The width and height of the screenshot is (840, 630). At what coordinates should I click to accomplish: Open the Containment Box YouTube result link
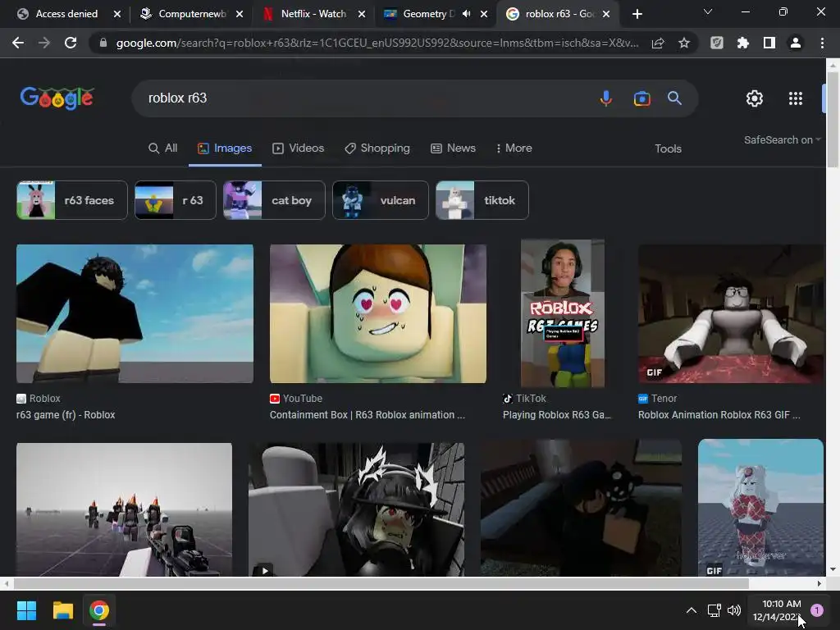(x=367, y=414)
